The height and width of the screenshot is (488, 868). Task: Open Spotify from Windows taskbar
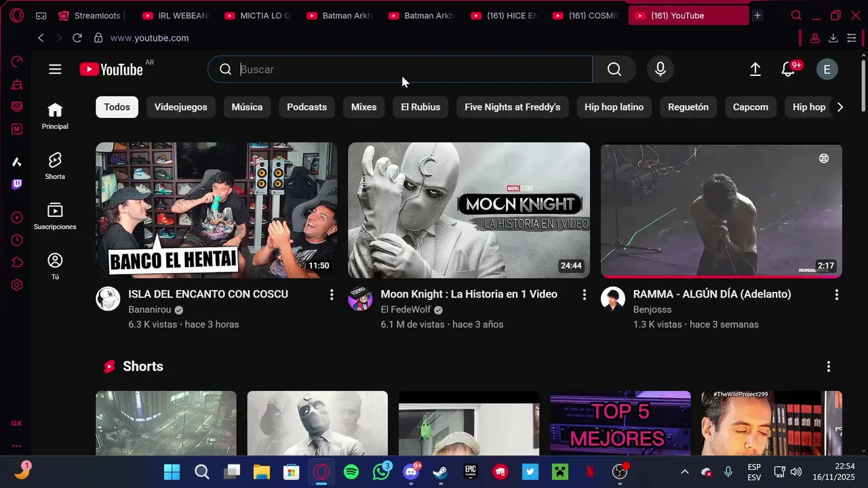(x=351, y=472)
